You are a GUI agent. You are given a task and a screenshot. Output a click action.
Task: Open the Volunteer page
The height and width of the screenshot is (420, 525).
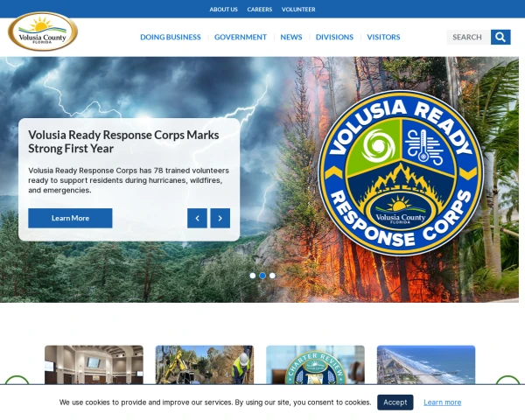point(298,10)
